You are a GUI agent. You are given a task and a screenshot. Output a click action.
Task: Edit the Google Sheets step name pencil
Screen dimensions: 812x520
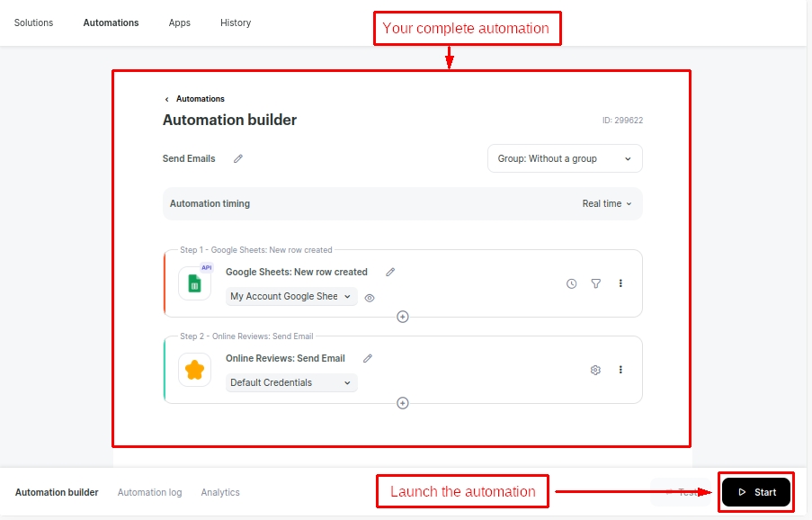pyautogui.click(x=390, y=272)
